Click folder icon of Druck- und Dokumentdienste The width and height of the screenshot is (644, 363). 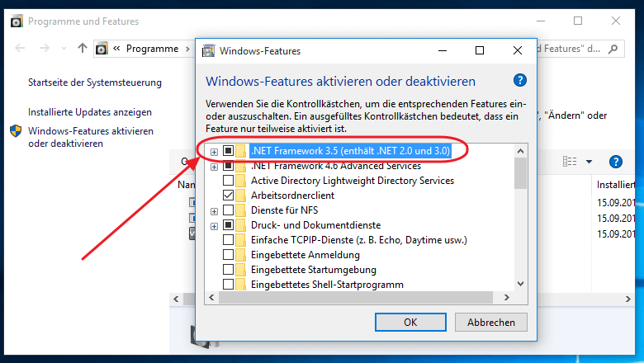click(241, 225)
